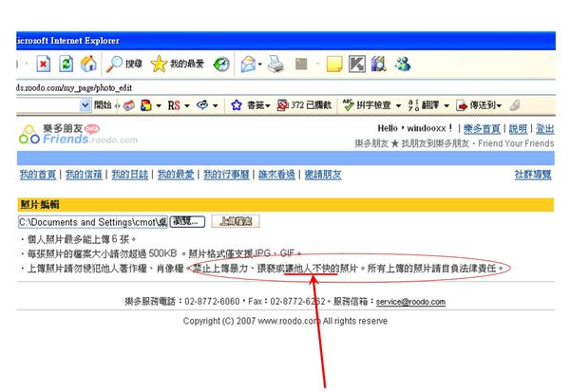Click the Stop loading icon
The height and width of the screenshot is (392, 570).
pos(44,65)
